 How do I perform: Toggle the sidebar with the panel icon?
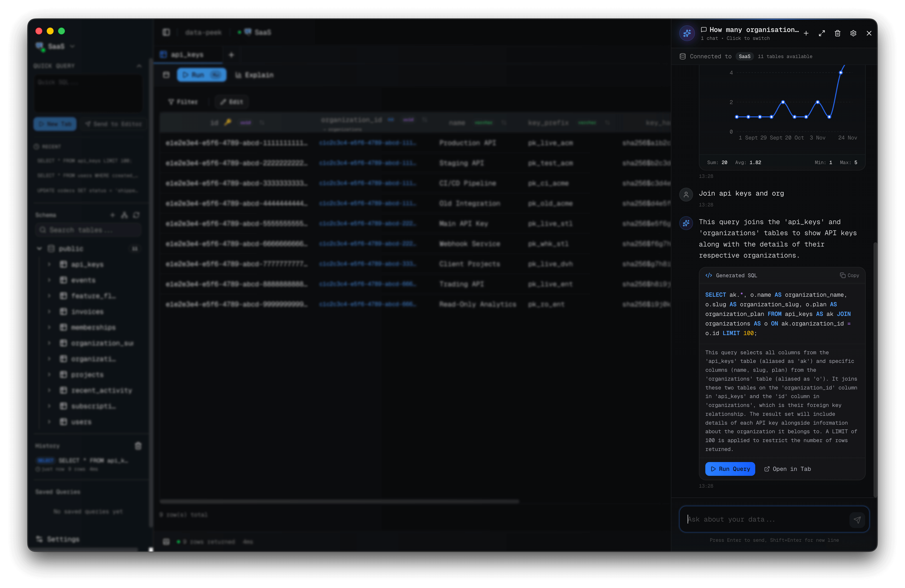166,32
